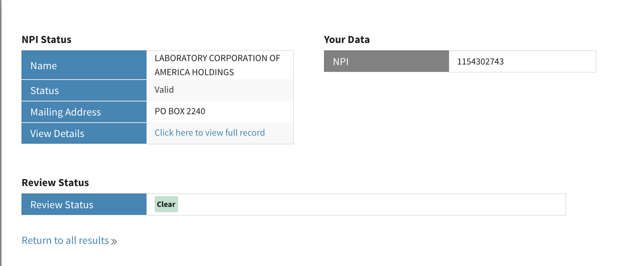Open 'Click here to view full record' link
This screenshot has width=644, height=266.
coord(209,133)
